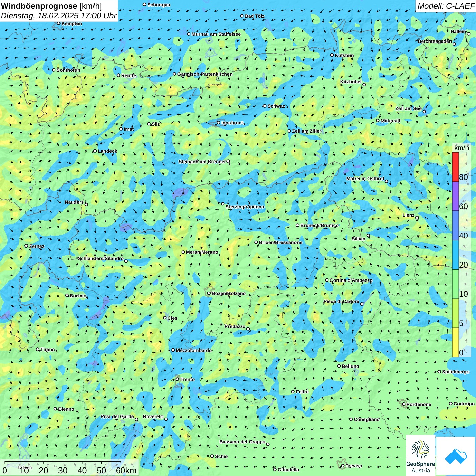The width and height of the screenshot is (476, 476).
Task: Click the Bormio city marker
Action: coord(67,295)
